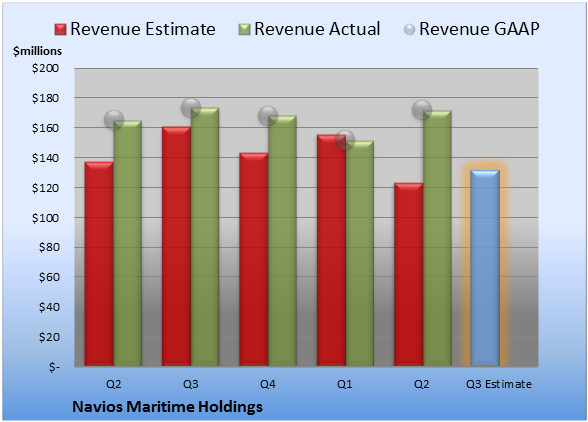Click the '$200' axis value
This screenshot has height=422, width=588.
45,68
